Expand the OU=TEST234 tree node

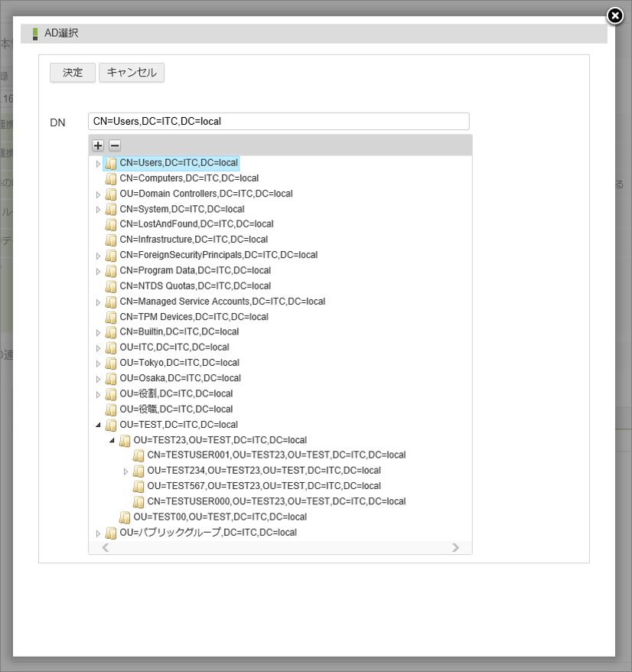[x=125, y=471]
